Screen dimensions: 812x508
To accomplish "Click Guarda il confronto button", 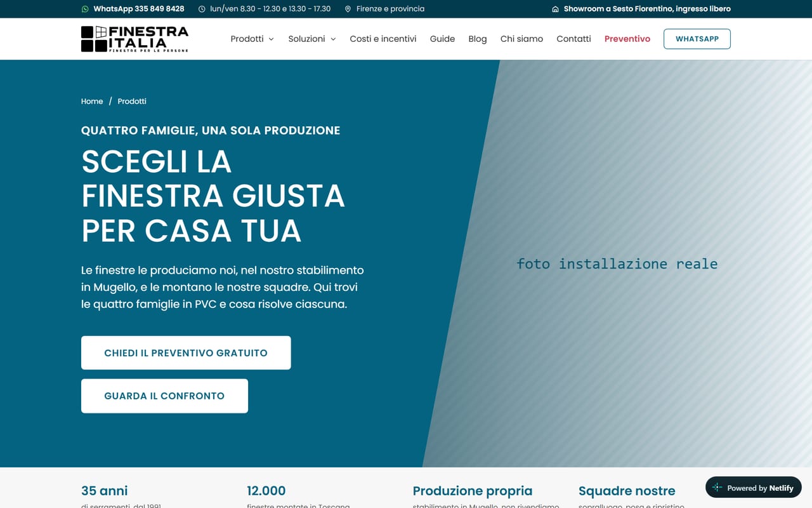I will (x=164, y=396).
